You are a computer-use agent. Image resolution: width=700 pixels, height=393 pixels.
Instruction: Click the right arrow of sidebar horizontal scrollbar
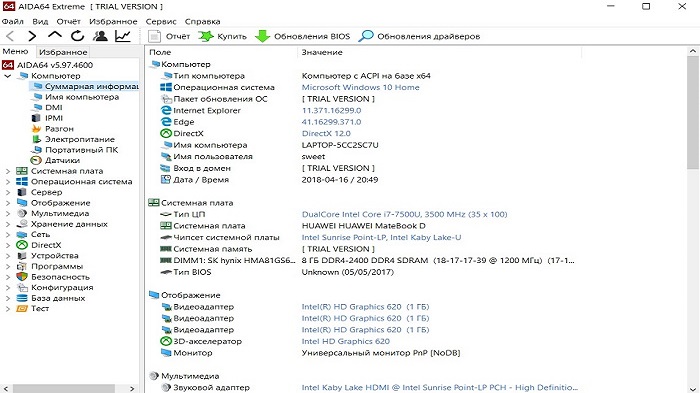pos(132,389)
